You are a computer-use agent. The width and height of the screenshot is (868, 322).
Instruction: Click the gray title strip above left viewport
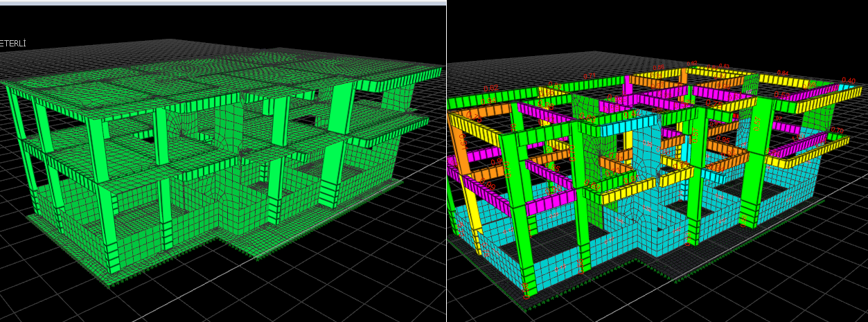(x=222, y=3)
